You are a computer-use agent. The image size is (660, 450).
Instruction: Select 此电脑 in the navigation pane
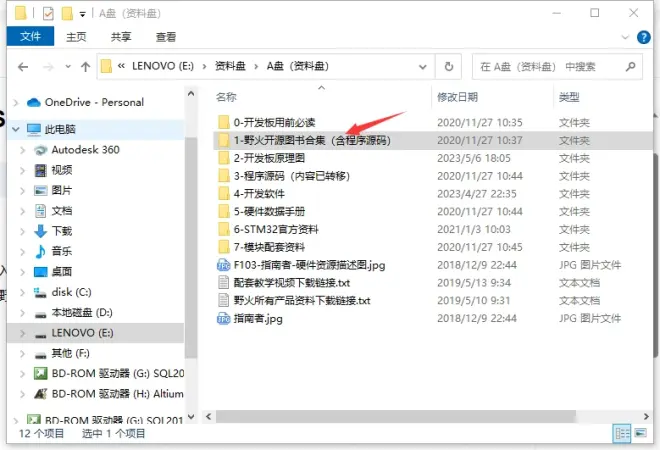[x=60, y=129]
